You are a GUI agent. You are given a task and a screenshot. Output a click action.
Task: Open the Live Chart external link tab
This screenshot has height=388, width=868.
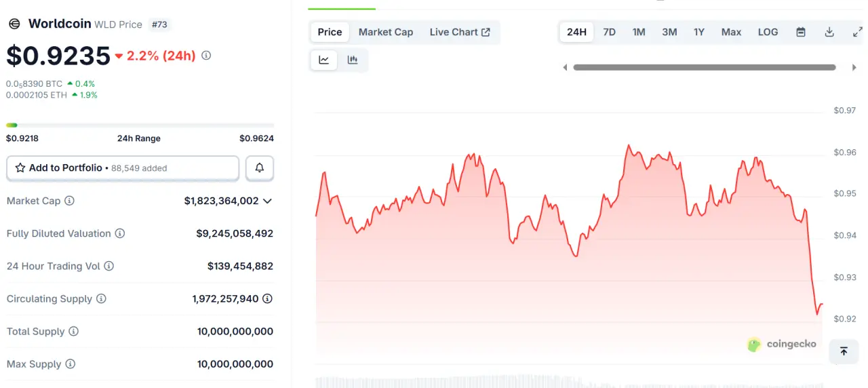tap(460, 32)
